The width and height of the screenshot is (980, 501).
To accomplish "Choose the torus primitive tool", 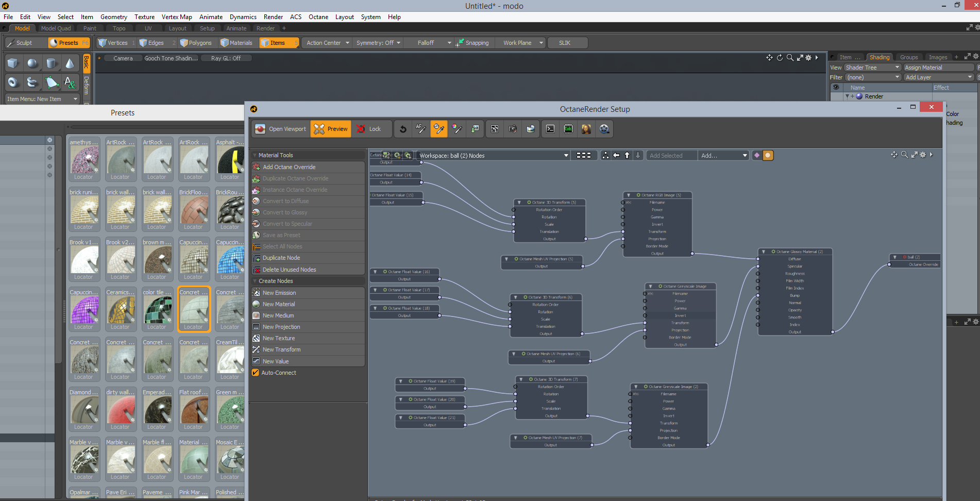I will (x=13, y=82).
